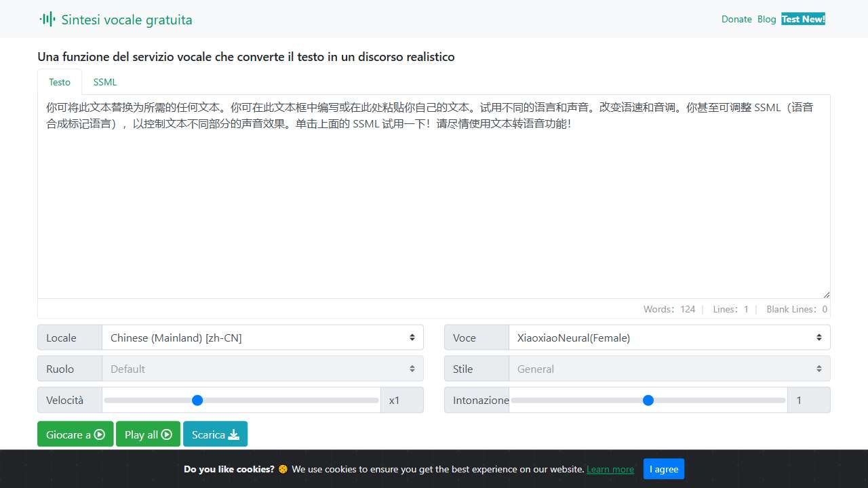Accept cookies with I agree button
Image resolution: width=868 pixels, height=488 pixels.
[663, 469]
